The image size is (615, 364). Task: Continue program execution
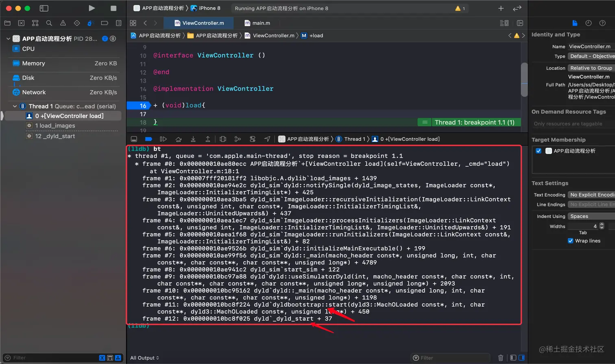coord(164,139)
